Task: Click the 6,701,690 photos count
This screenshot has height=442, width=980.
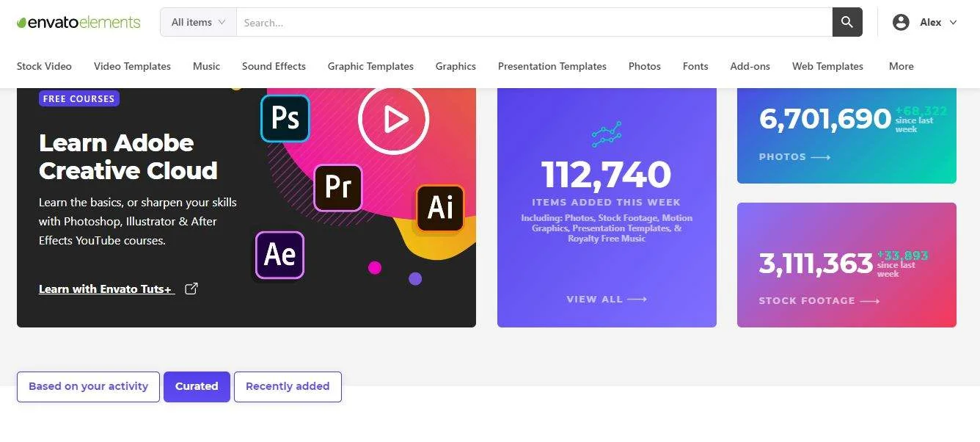Action: 825,119
